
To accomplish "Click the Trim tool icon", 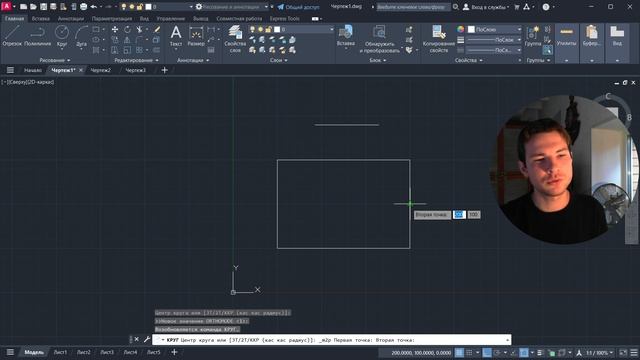I will coord(139,29).
